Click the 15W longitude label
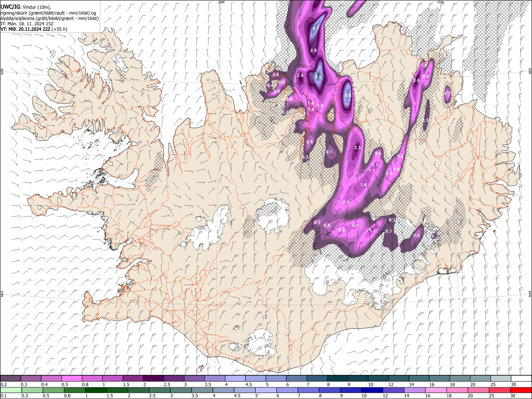This screenshot has height=399, width=532. coord(440,2)
